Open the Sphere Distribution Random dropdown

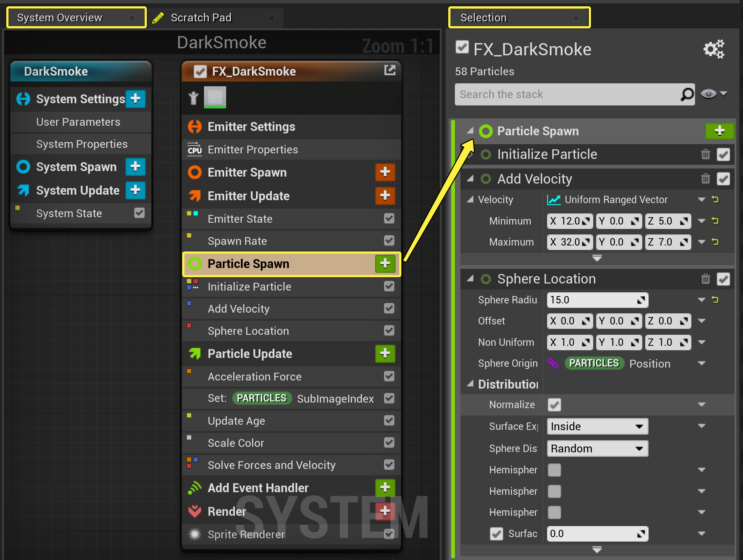[x=597, y=449]
